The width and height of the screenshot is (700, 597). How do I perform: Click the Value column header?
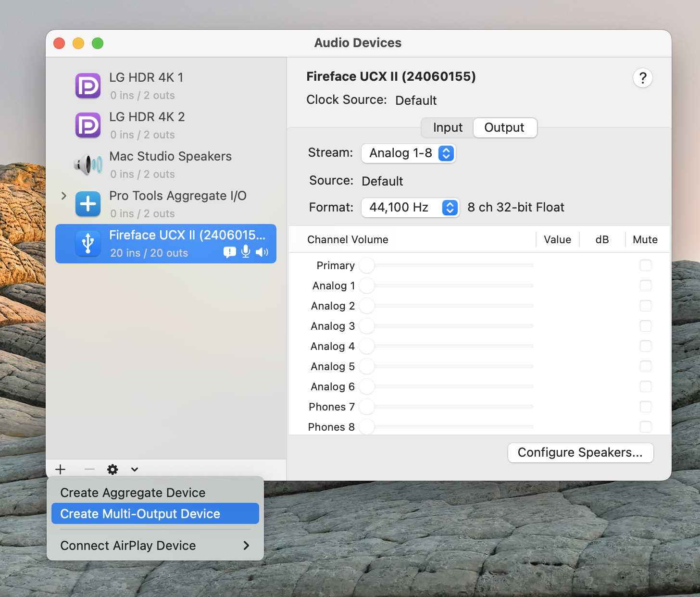pos(557,239)
